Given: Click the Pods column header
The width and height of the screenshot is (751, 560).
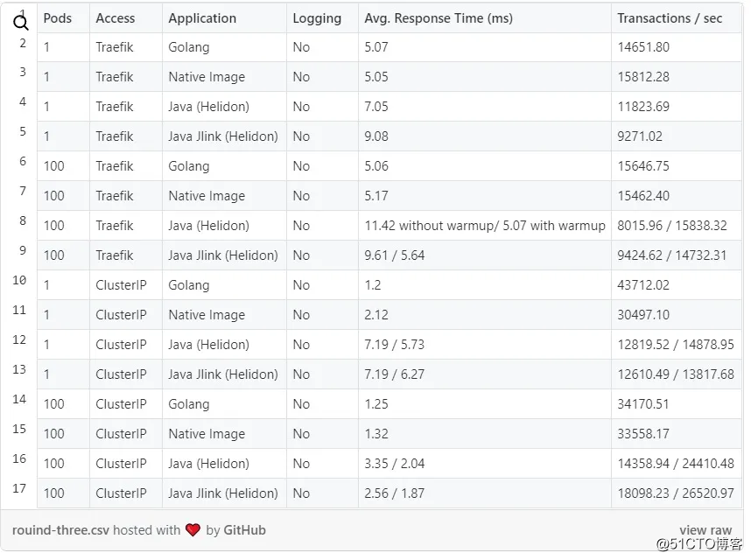Looking at the screenshot, I should tap(57, 18).
